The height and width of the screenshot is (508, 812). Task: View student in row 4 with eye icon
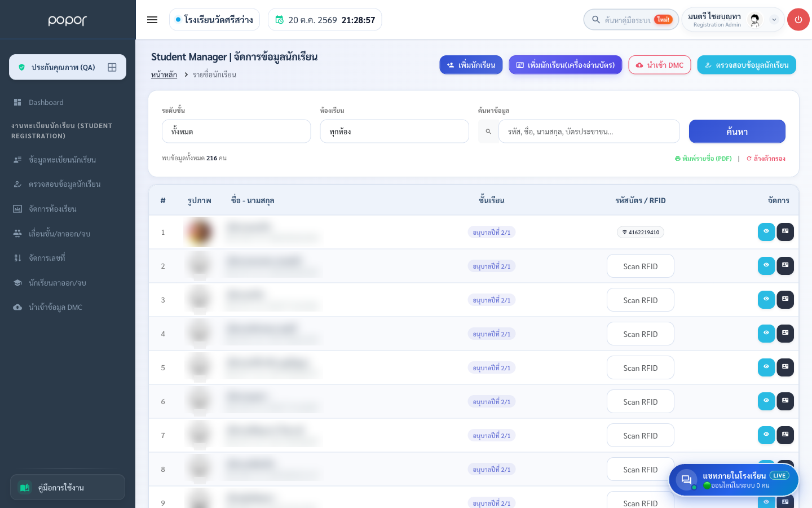[766, 333]
